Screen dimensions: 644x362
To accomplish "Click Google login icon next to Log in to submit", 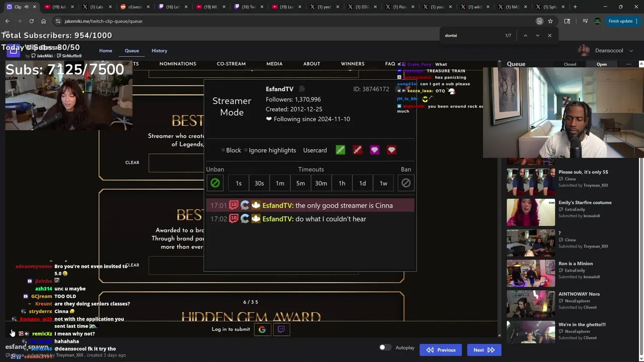I will pyautogui.click(x=262, y=329).
